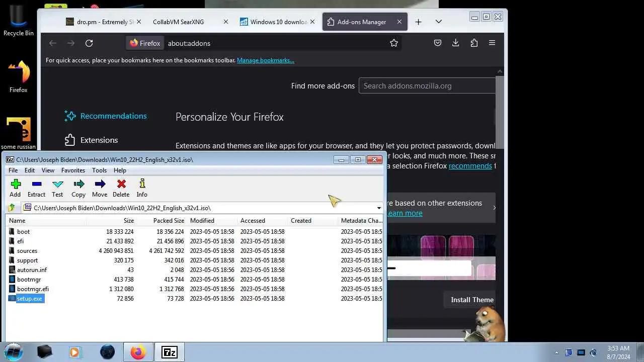Expand the 7-Zip address path dropdown

pos(378,208)
